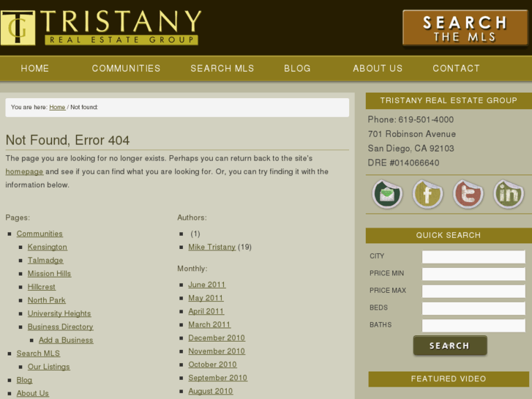The image size is (532, 399).
Task: Focus the Beds input field
Action: (473, 309)
